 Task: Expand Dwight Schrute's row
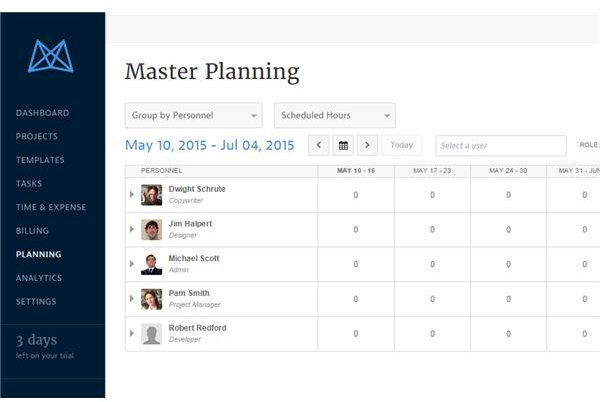tap(132, 194)
